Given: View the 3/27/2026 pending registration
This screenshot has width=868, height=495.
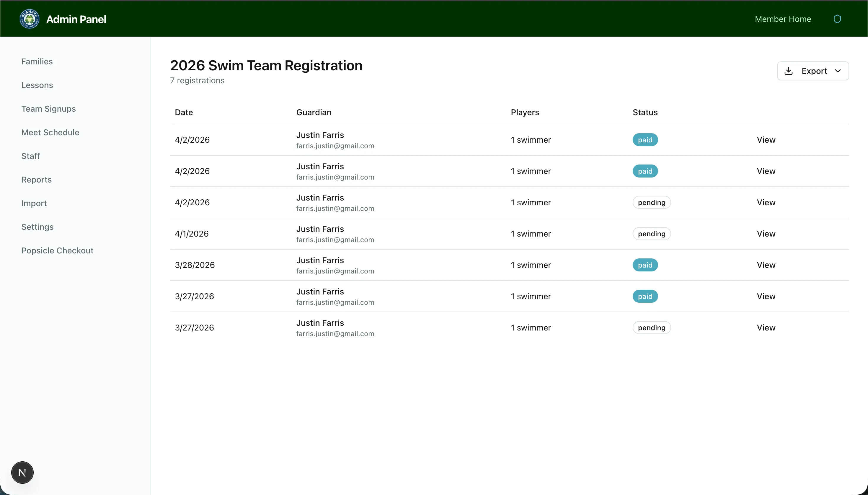Looking at the screenshot, I should (x=766, y=328).
